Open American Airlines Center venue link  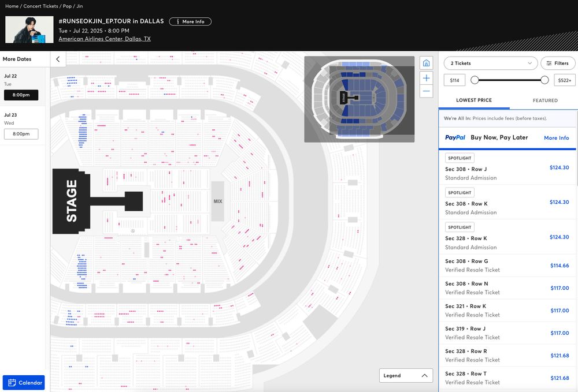(x=104, y=39)
